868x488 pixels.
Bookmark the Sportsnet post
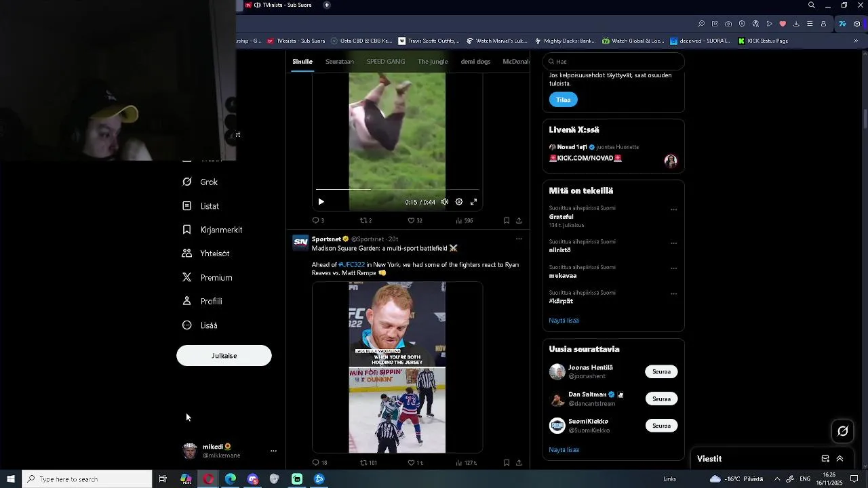click(507, 463)
